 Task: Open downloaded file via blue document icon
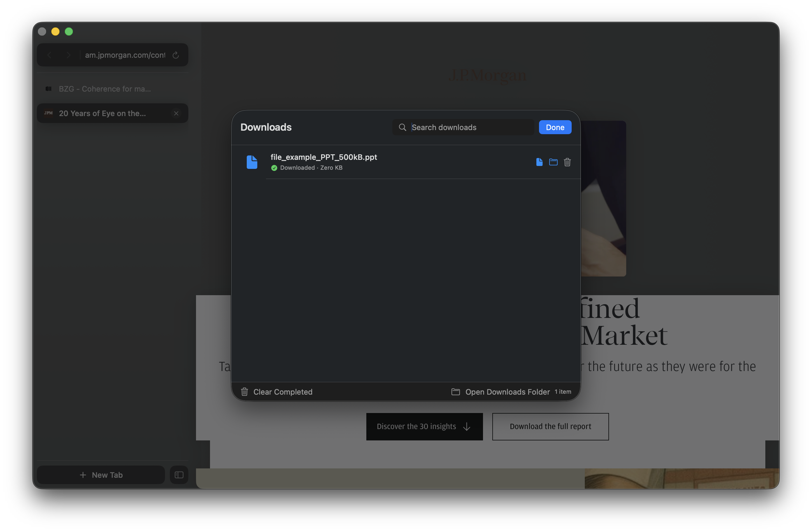(x=539, y=162)
